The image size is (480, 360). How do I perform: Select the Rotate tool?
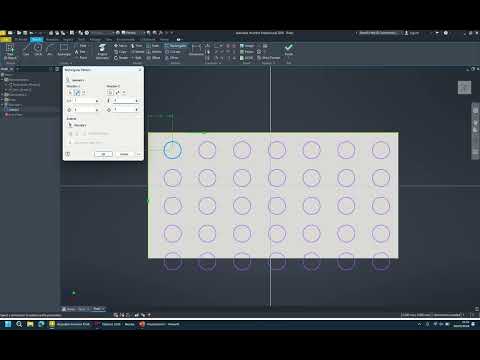[121, 58]
